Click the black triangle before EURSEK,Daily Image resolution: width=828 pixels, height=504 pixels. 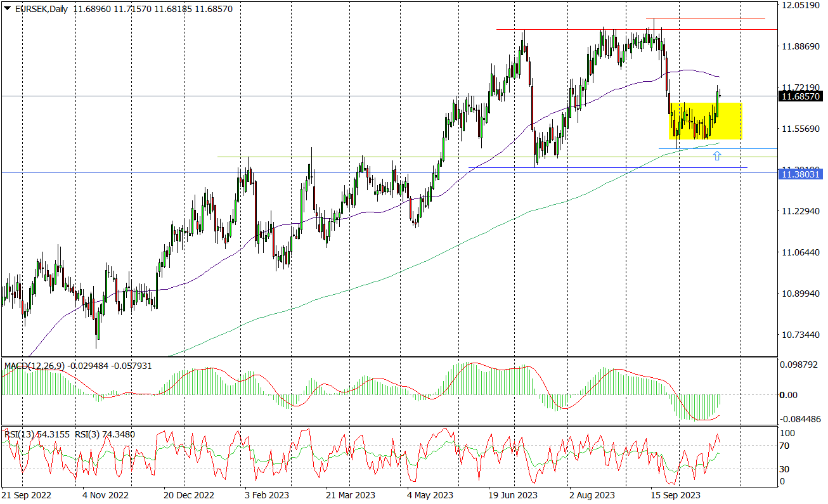coord(8,10)
